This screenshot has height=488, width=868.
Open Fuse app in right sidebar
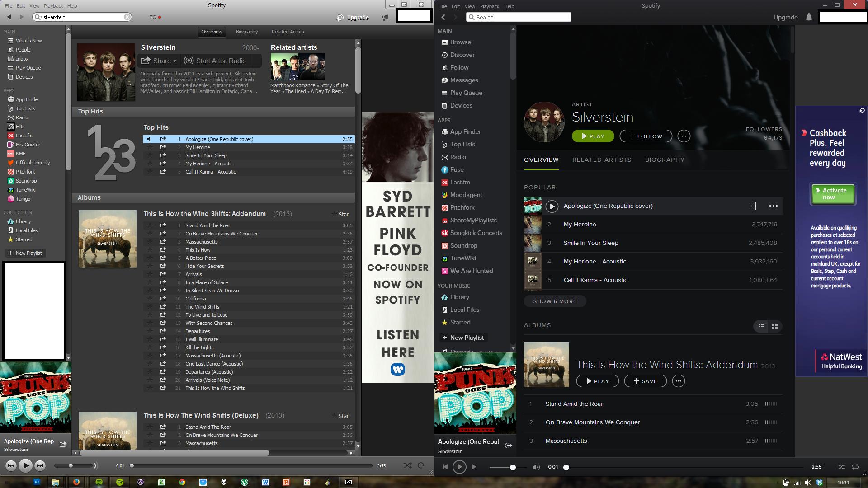[453, 169]
